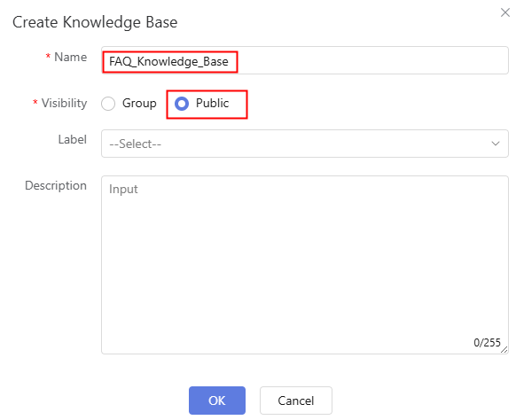516x420 pixels.
Task: Click the Label field label
Action: click(x=73, y=139)
